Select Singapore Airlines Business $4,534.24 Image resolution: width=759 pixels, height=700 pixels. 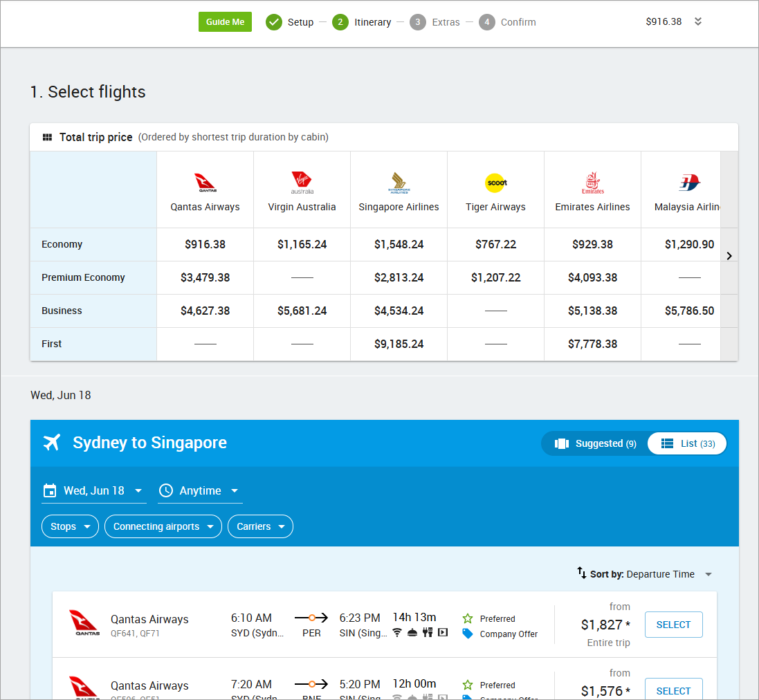point(399,311)
